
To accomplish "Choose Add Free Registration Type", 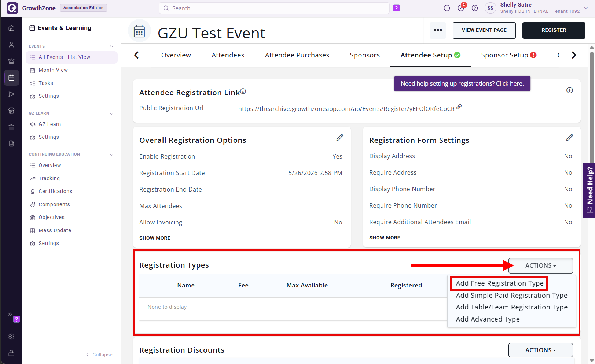I will tap(499, 283).
